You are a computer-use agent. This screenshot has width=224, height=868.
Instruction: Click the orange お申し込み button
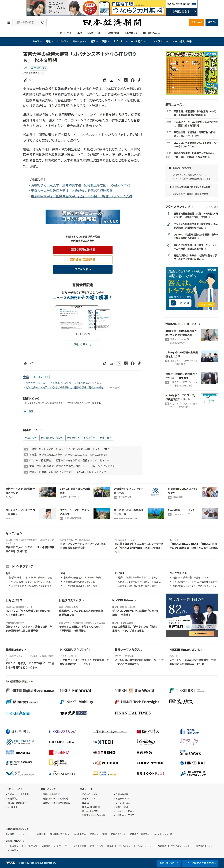(x=196, y=22)
